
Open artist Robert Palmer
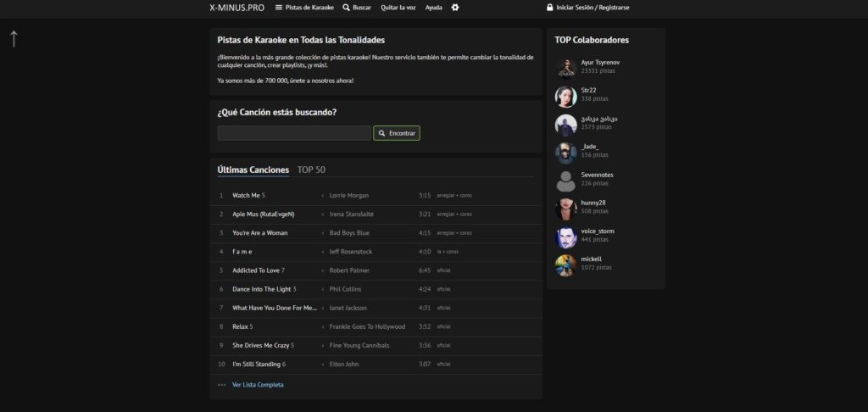tap(349, 270)
